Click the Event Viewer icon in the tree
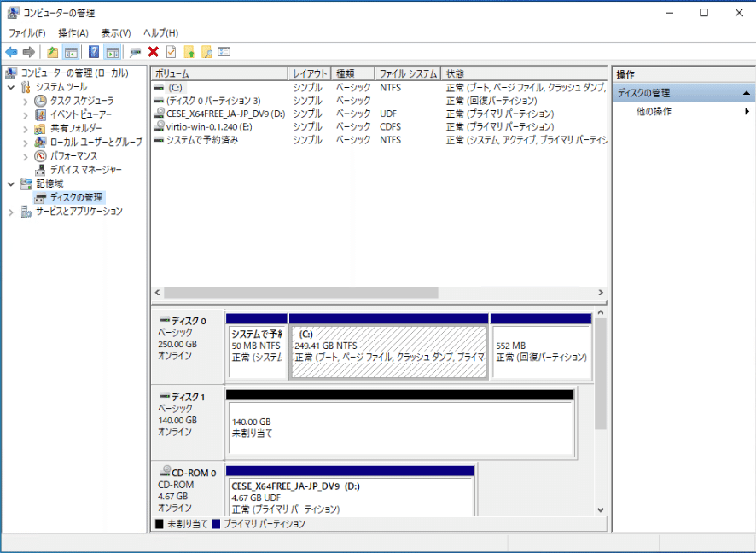The width and height of the screenshot is (756, 553). point(40,114)
